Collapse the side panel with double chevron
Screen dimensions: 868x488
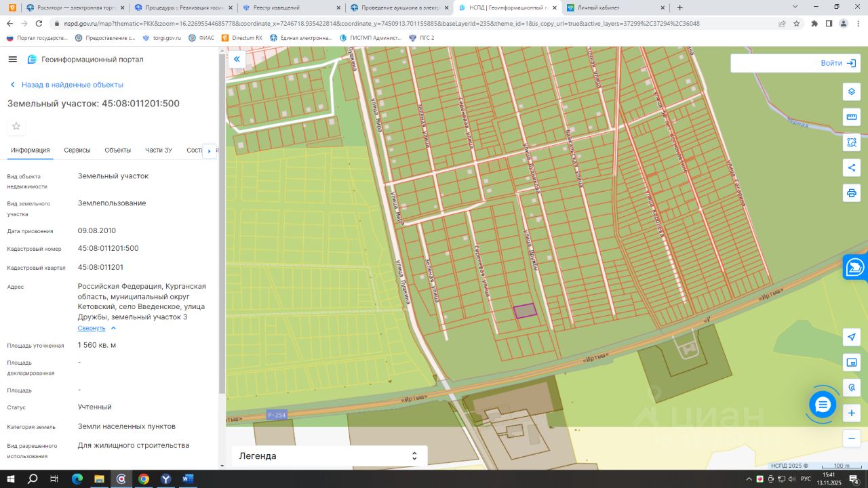tap(237, 59)
